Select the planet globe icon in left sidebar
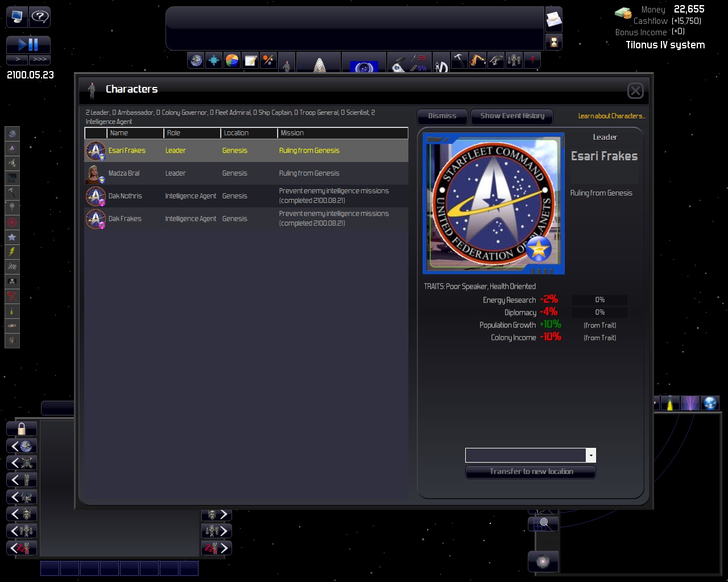 pyautogui.click(x=12, y=134)
